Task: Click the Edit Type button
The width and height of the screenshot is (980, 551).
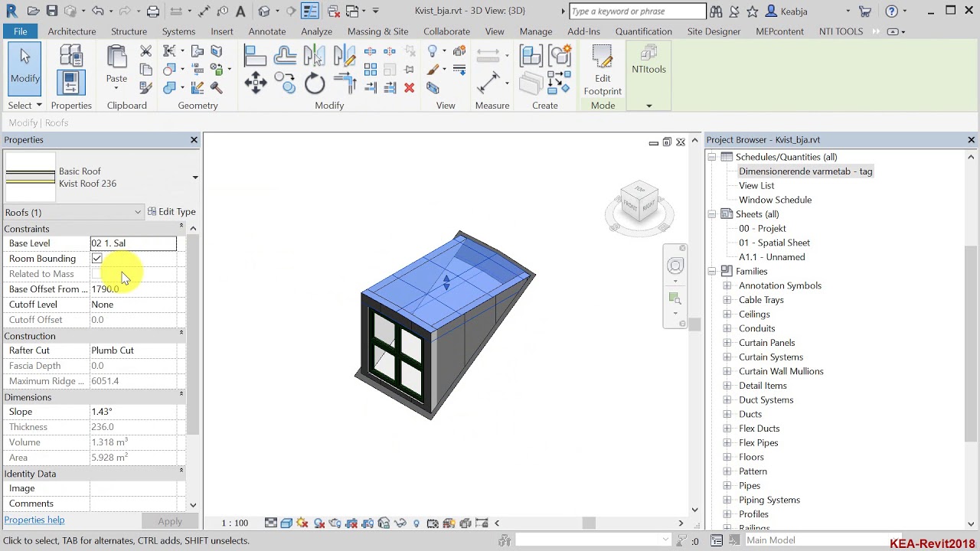Action: pos(172,212)
